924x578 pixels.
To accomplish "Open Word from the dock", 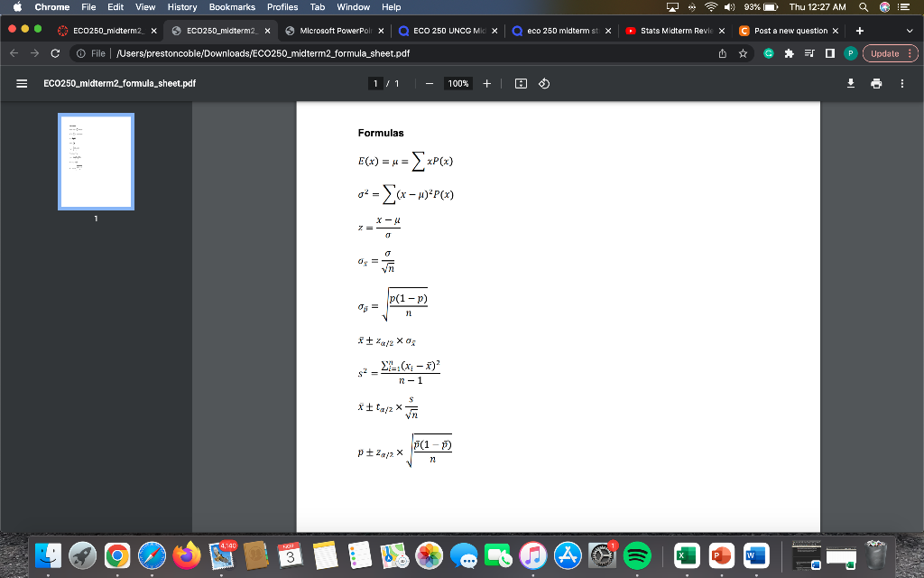I will coord(756,555).
